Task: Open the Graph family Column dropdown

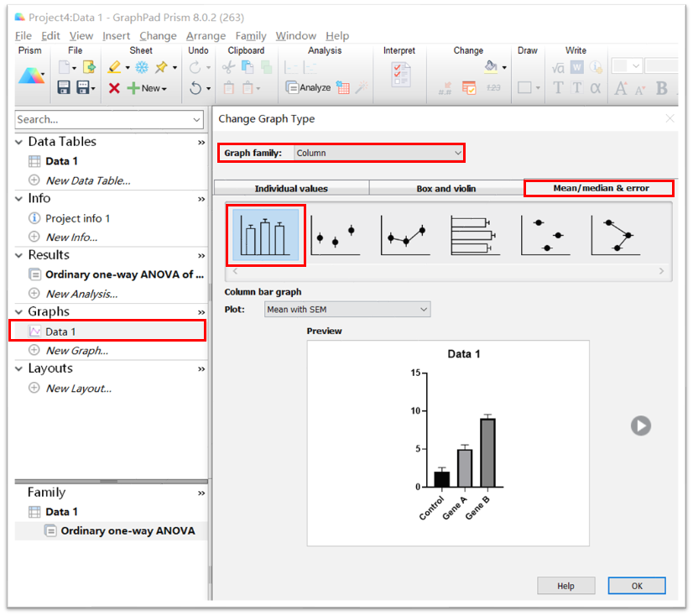Action: tap(378, 153)
